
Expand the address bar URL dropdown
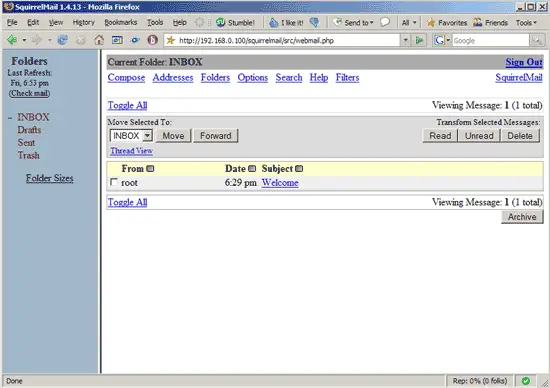[x=405, y=40]
